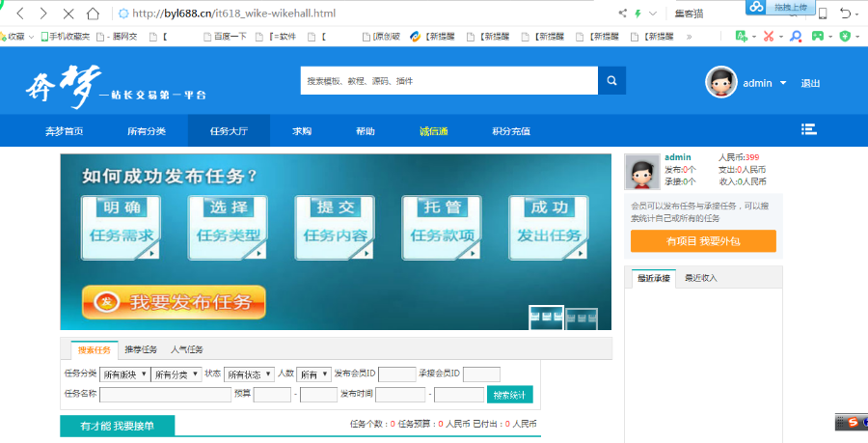Click the green lightning speed-mode icon
This screenshot has width=868, height=443.
click(x=637, y=14)
